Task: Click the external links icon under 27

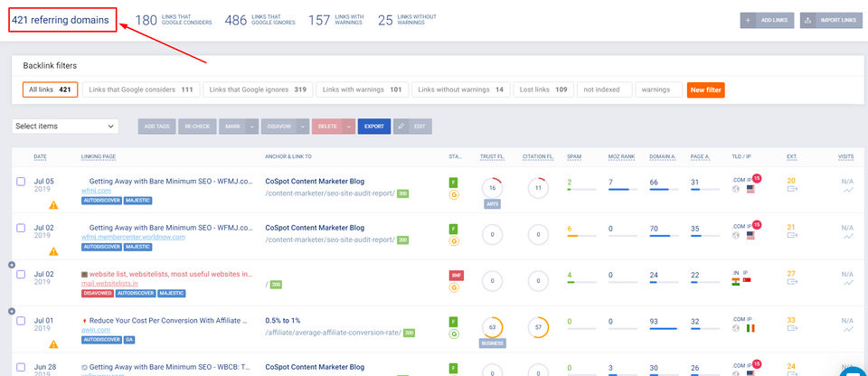Action: [x=792, y=282]
